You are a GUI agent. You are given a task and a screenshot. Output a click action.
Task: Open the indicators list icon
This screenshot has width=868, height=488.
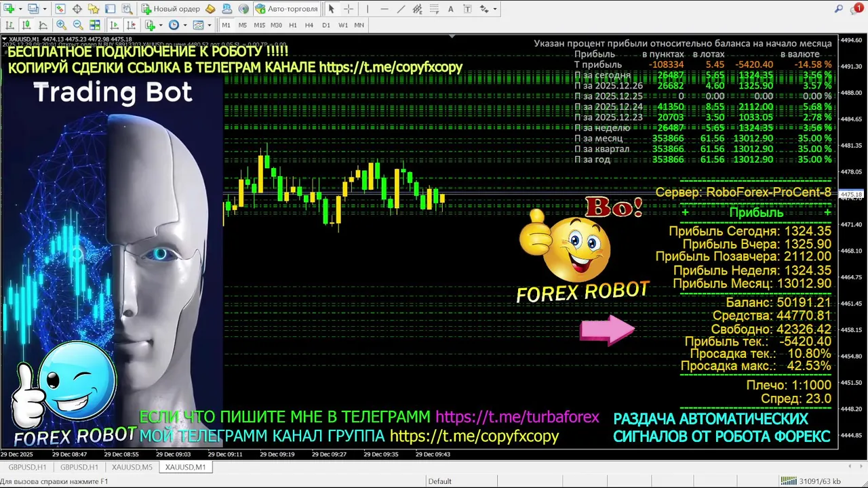[x=150, y=25]
